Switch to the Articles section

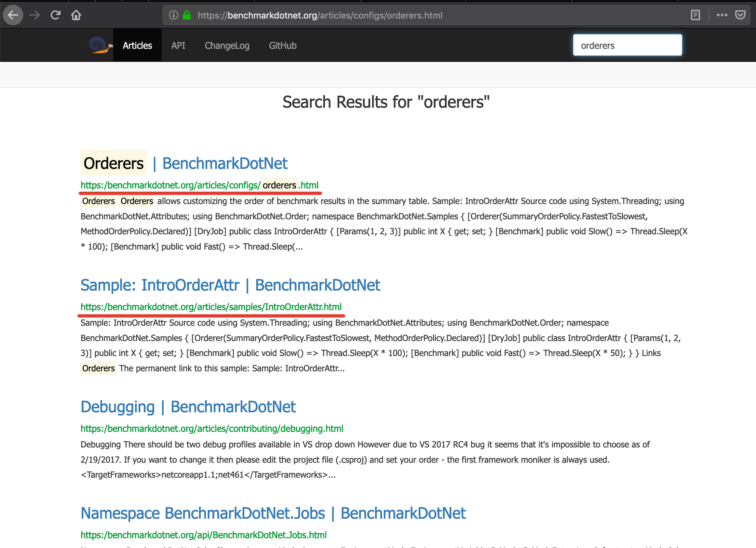pos(137,45)
